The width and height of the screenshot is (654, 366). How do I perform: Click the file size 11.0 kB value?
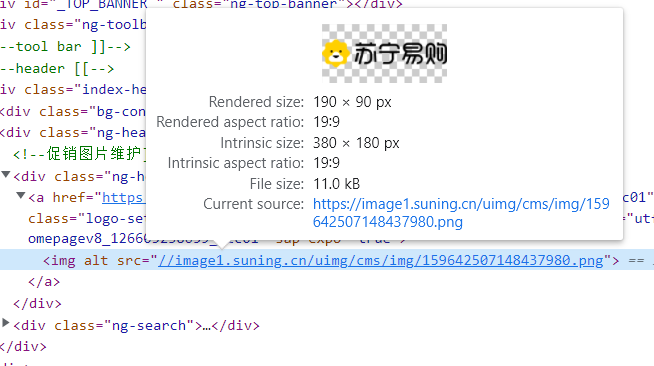[x=336, y=184]
